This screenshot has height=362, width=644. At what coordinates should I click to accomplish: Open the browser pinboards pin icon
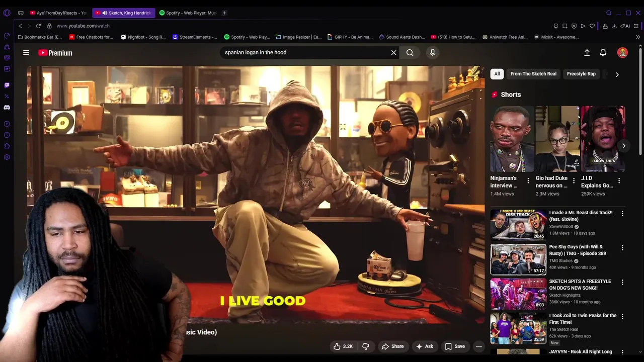click(556, 26)
